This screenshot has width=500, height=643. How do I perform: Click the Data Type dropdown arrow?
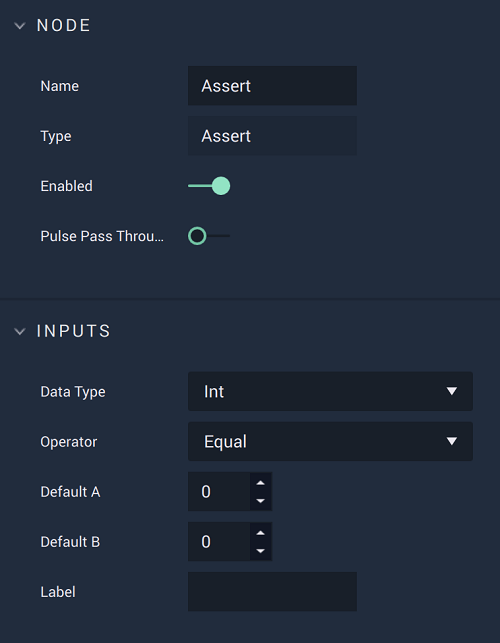tap(452, 391)
